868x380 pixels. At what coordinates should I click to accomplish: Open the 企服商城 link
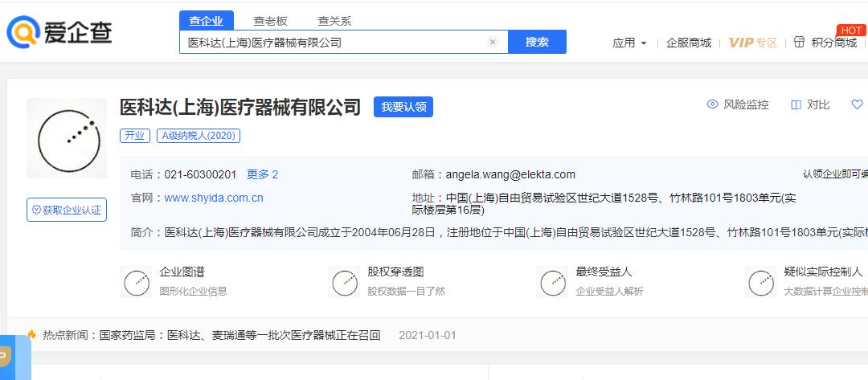coord(689,43)
